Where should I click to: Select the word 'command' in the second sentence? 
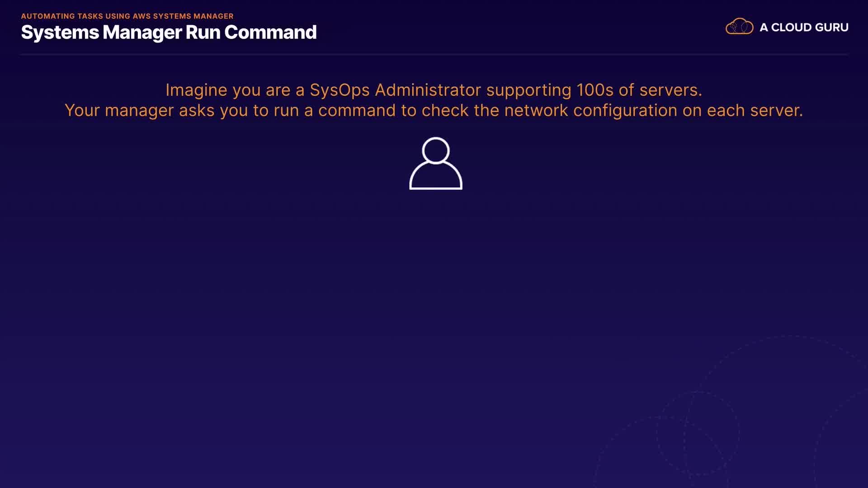[x=357, y=111]
